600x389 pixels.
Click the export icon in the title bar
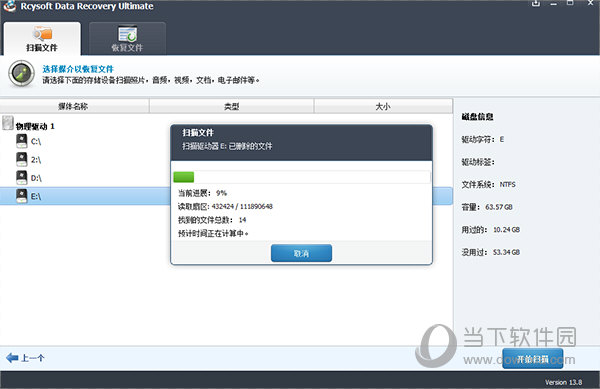point(536,3)
